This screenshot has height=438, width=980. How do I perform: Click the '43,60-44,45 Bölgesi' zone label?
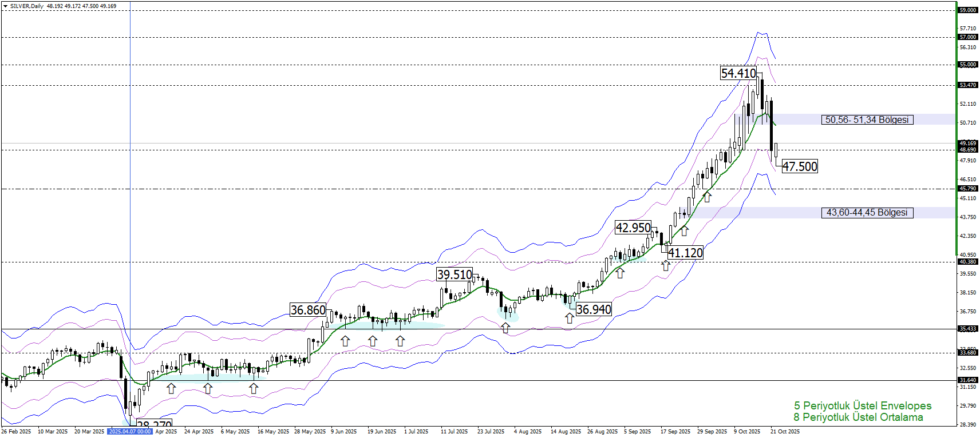click(x=867, y=213)
